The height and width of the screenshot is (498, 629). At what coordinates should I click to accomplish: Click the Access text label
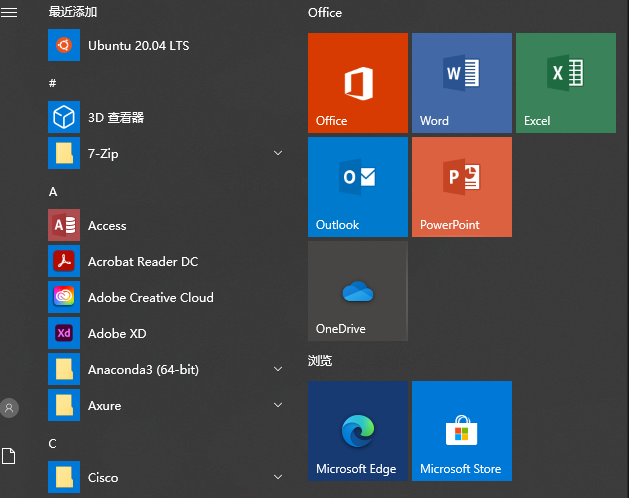pyautogui.click(x=107, y=226)
